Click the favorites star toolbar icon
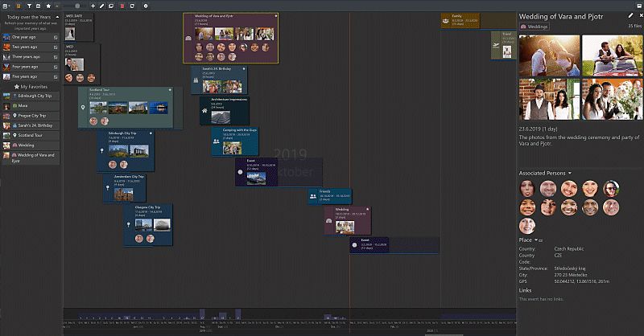 coord(48,6)
